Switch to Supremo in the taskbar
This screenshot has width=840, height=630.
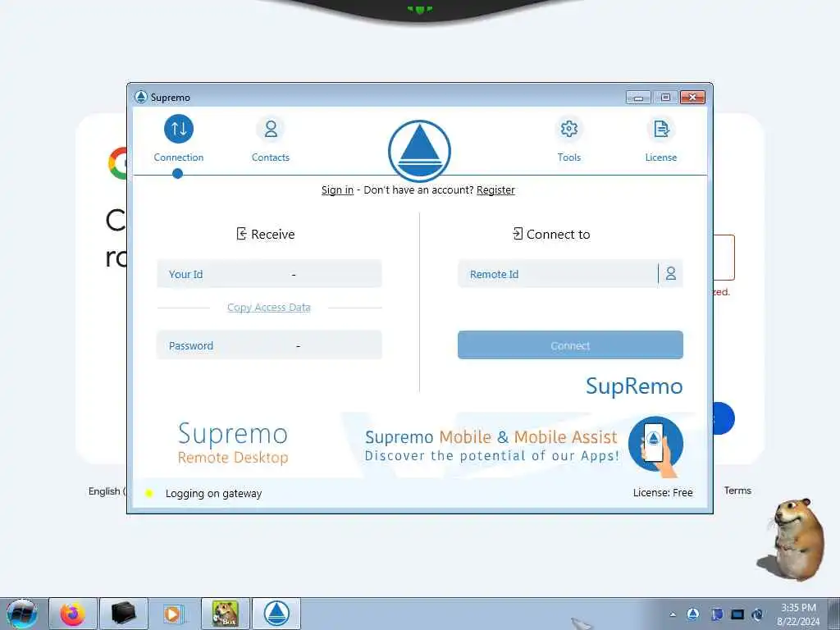[276, 614]
